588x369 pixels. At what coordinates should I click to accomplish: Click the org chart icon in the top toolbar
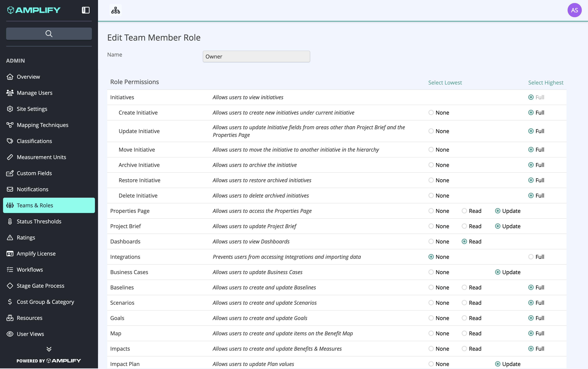[x=115, y=10]
